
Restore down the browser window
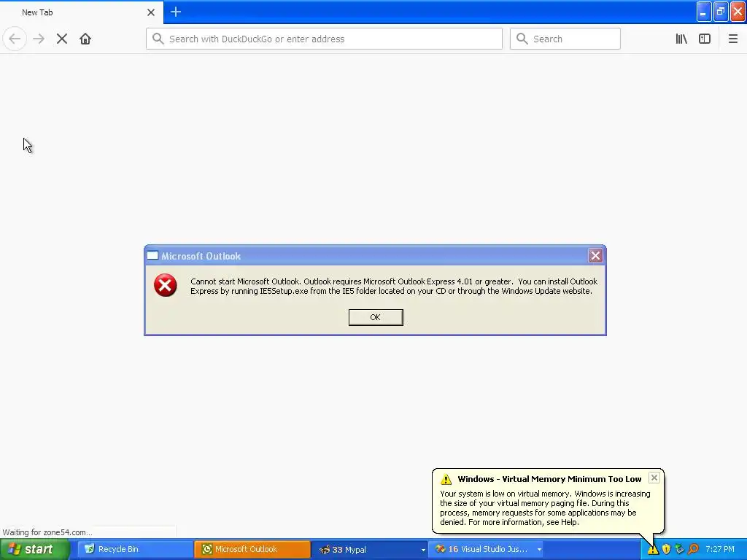pyautogui.click(x=721, y=12)
